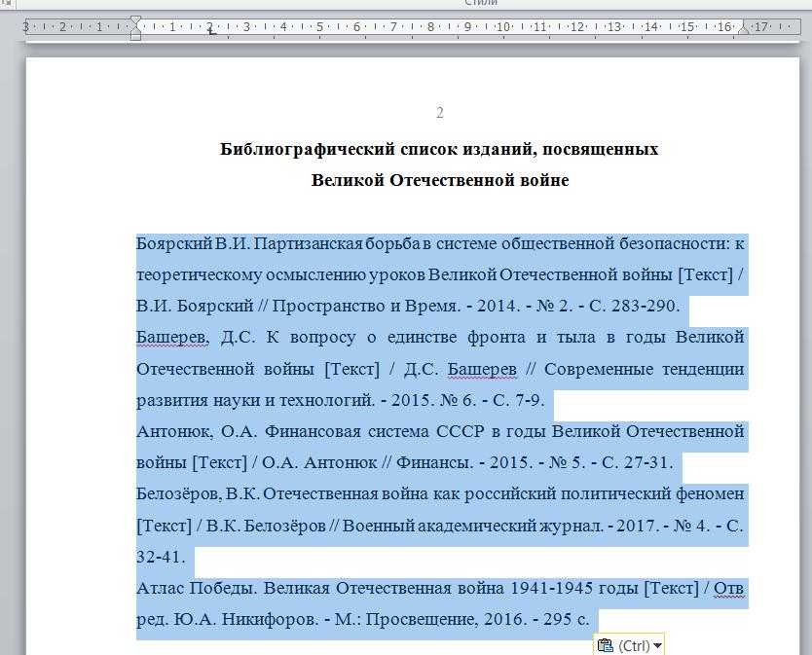Click the Right Indent marker on ruler
This screenshot has width=812, height=655.
(x=743, y=30)
